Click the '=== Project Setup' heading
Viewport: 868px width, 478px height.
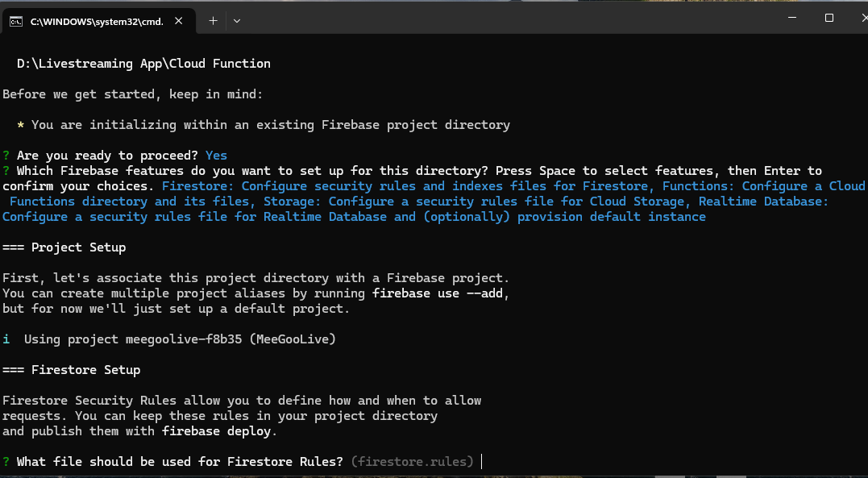[64, 247]
